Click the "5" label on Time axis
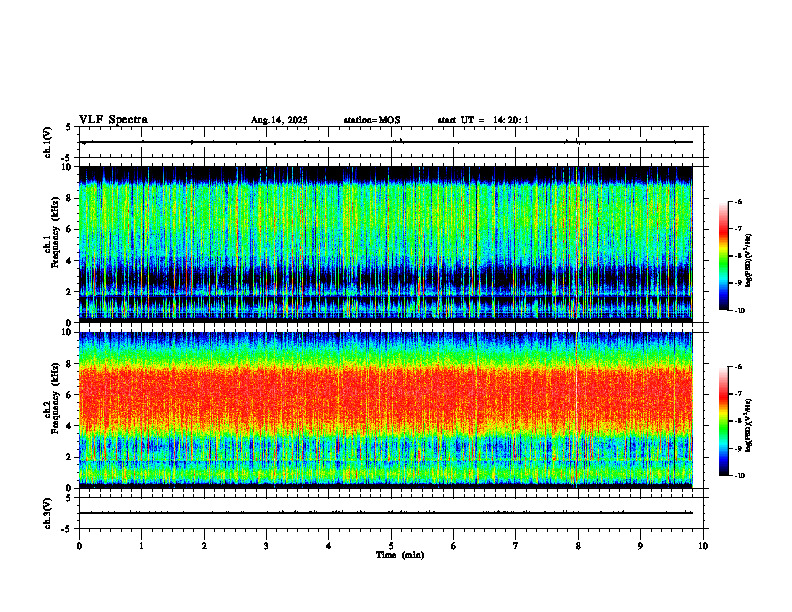Screen dimensions: 792x612 tap(391, 546)
